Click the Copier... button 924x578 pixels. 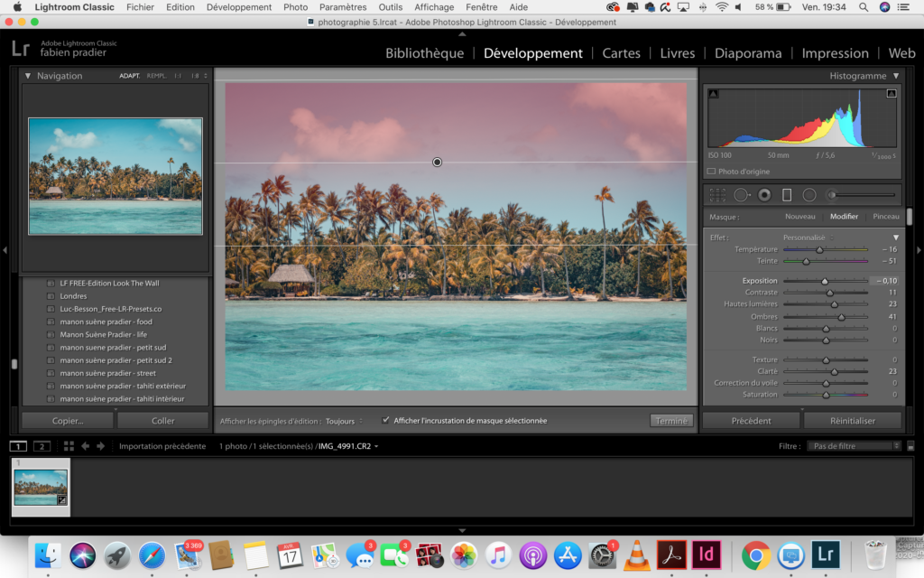67,421
